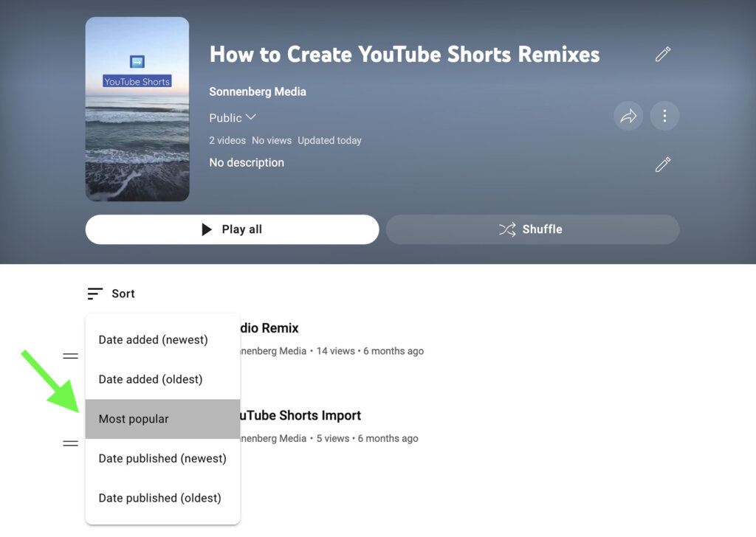Click the drag handle beside the Audio Remix video
Screen dimensions: 756x537
pos(70,356)
